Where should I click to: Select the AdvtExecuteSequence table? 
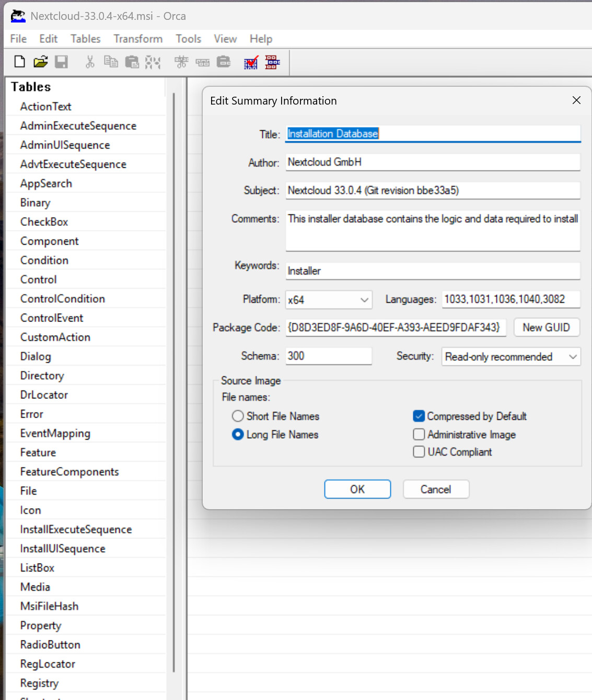[x=73, y=164]
